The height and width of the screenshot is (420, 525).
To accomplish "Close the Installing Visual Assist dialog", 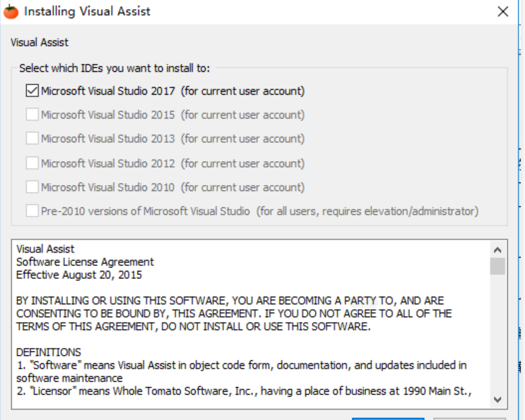I will click(x=503, y=11).
